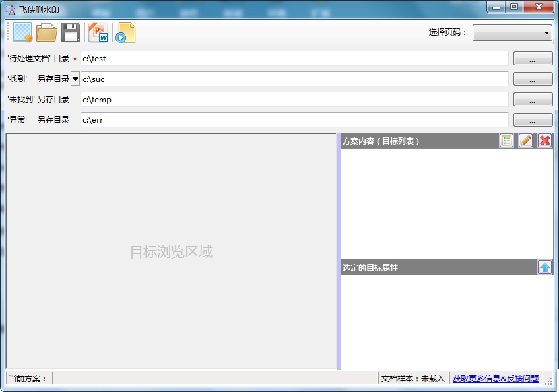
Task: Click the 目标浏览区域 preview area
Action: click(x=171, y=252)
